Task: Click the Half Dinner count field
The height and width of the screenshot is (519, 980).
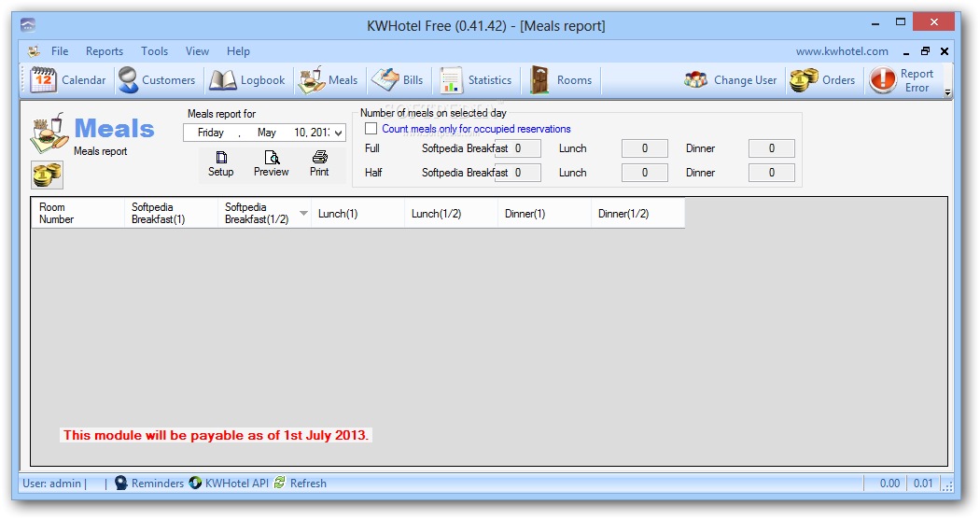Action: 772,173
